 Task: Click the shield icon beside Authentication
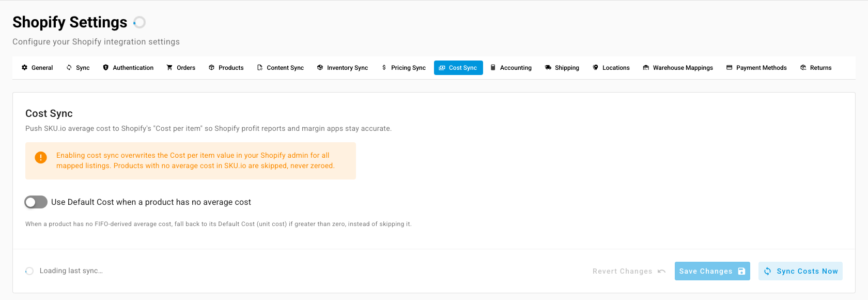click(x=106, y=68)
